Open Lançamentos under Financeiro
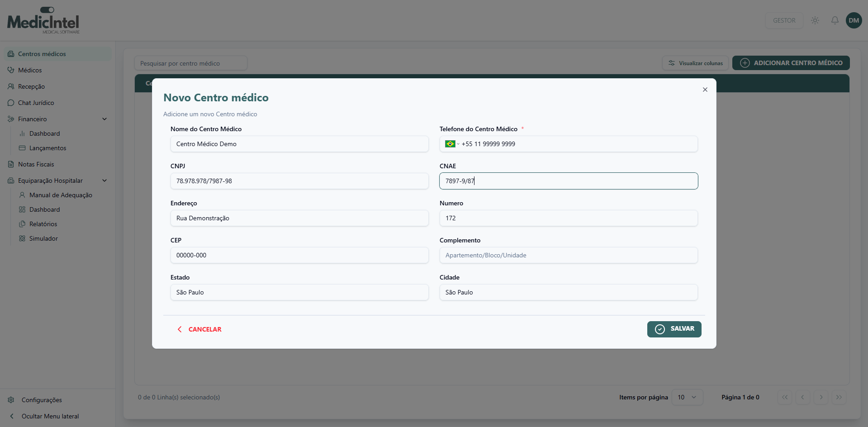Image resolution: width=868 pixels, height=427 pixels. pyautogui.click(x=47, y=148)
